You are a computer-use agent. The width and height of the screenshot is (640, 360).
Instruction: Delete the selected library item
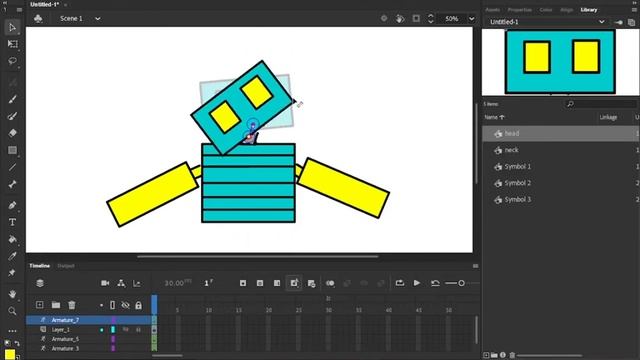[512, 355]
